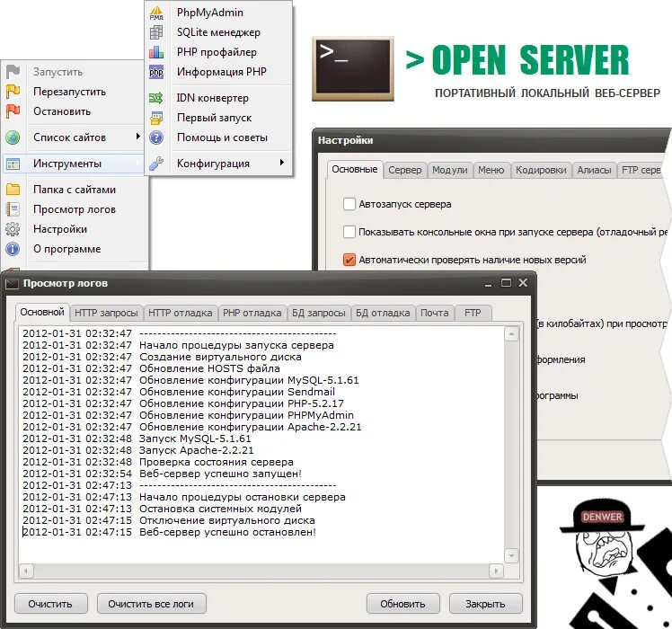672x629 pixels.
Task: Maximize the Просмотр логов window
Action: (506, 282)
